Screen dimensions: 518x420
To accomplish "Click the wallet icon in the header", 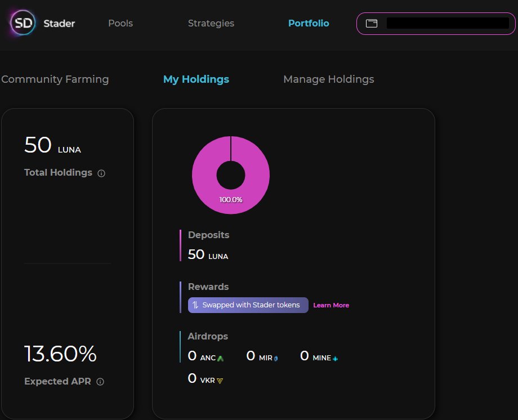I will pyautogui.click(x=371, y=24).
